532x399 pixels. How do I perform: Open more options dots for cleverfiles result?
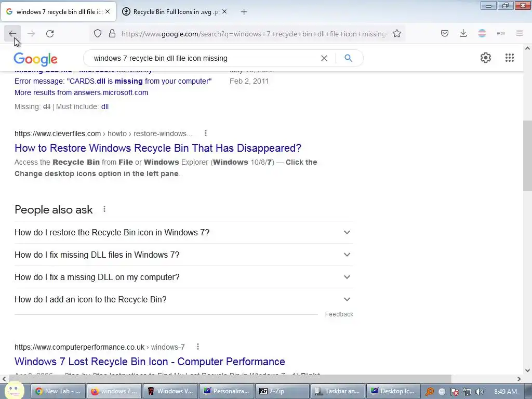[206, 134]
